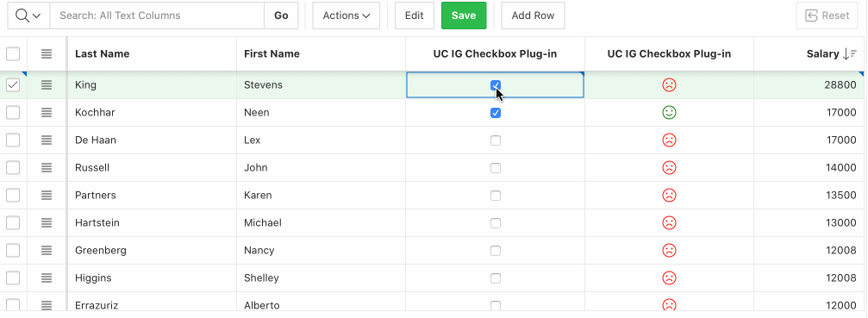Open row actions menu for Kochhar
Viewport: 868px width, 318px height.
[47, 112]
